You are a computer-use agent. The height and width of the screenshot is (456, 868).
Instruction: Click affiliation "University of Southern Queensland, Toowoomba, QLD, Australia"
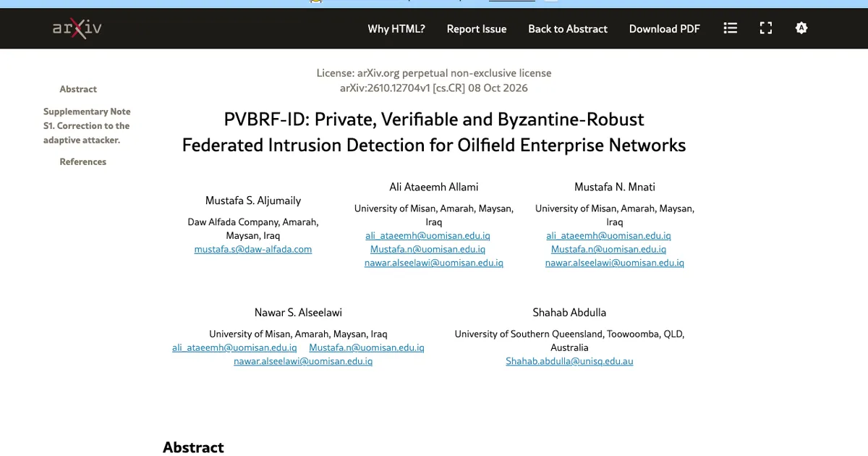(x=569, y=341)
